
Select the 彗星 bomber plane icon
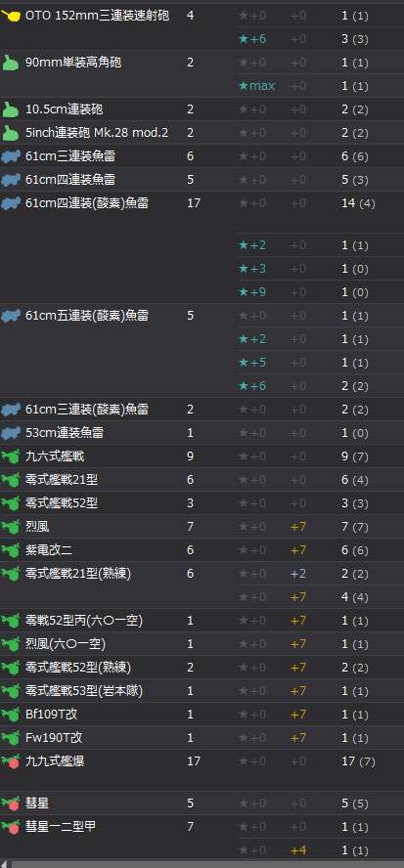[11, 803]
